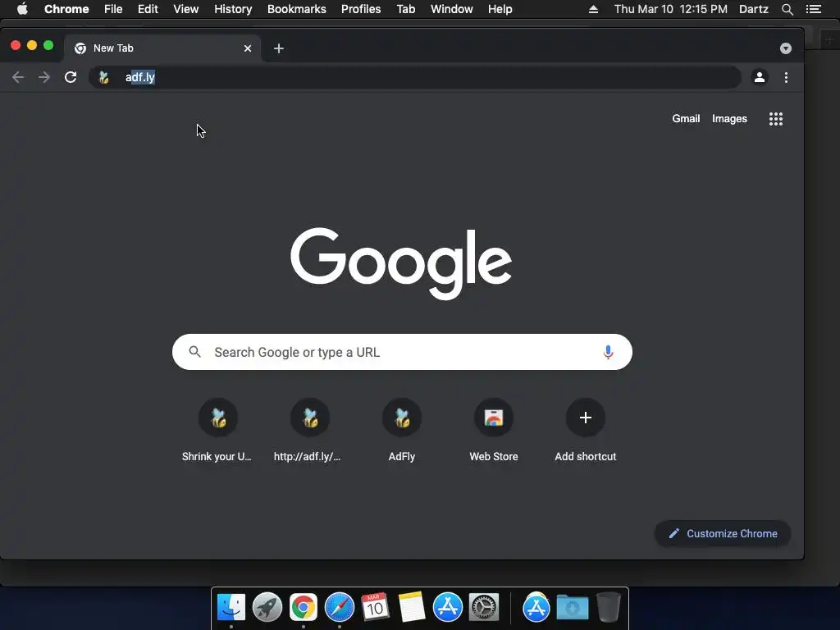The image size is (840, 630).
Task: Open Launchpad rocket in the Dock
Action: (267, 607)
